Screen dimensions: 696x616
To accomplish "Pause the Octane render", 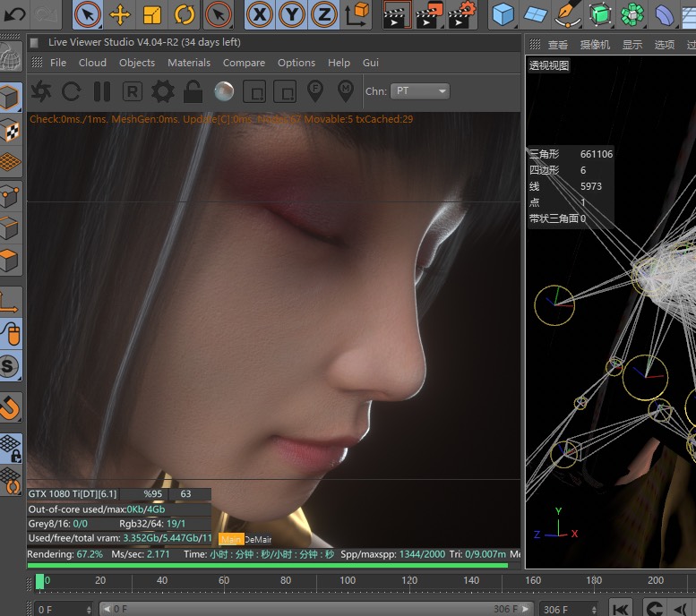I will (x=102, y=91).
